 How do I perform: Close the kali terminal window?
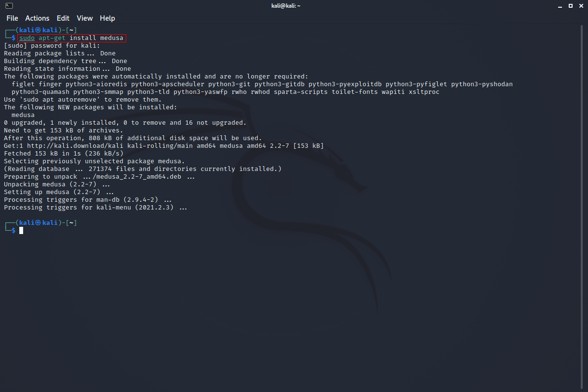tap(581, 6)
